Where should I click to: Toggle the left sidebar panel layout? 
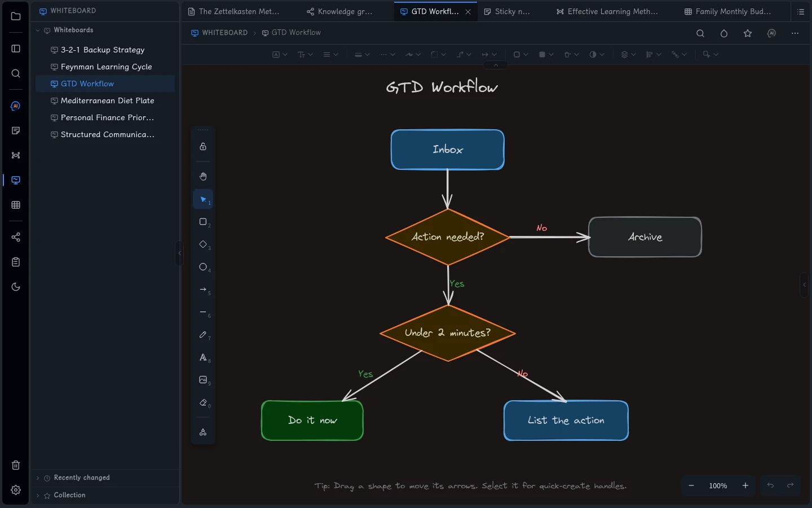click(16, 49)
